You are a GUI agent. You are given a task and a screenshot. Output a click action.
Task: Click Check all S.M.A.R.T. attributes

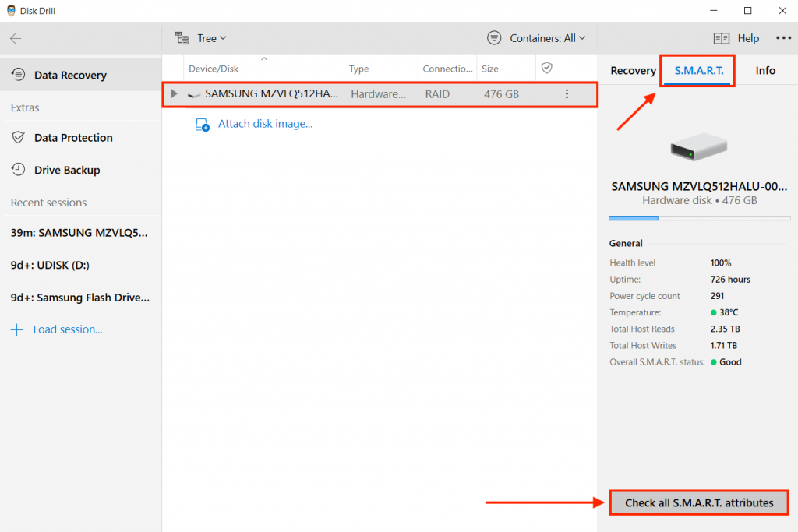pyautogui.click(x=699, y=502)
